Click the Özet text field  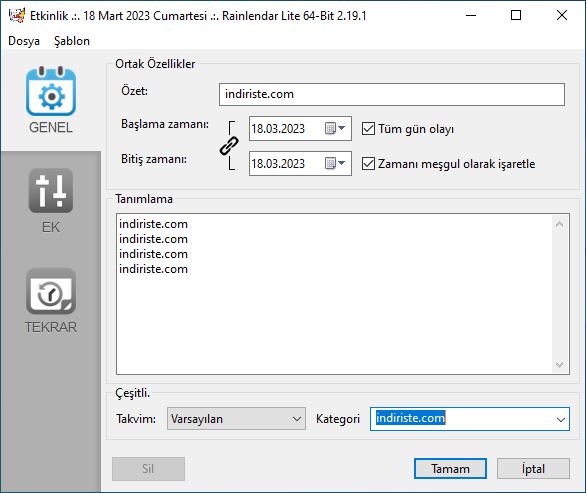(392, 94)
